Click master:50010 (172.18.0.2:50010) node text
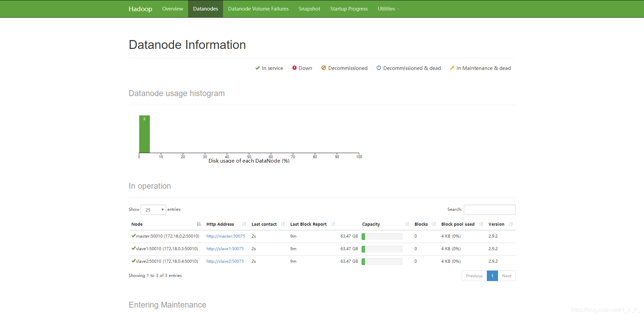Screen dimensions: 644x316 [x=168, y=236]
